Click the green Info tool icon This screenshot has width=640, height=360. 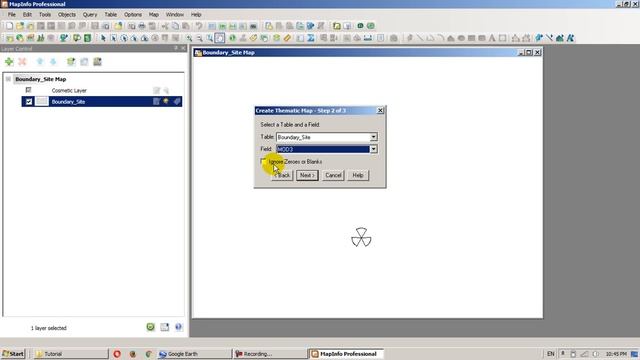tap(232, 38)
